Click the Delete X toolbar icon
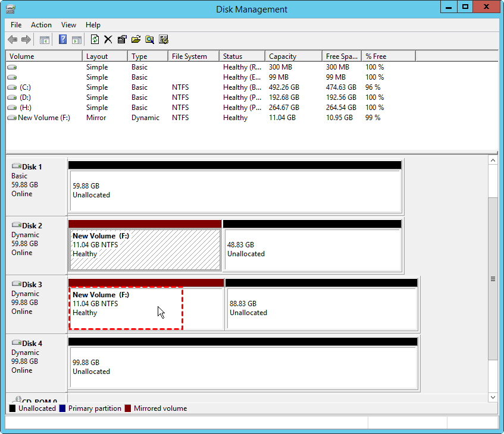 108,39
